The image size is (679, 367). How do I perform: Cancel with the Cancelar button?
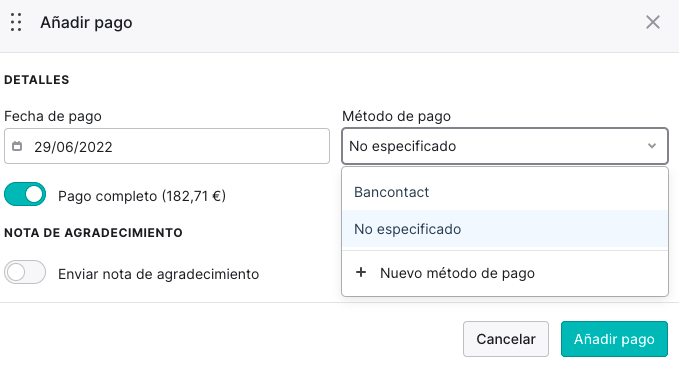506,339
